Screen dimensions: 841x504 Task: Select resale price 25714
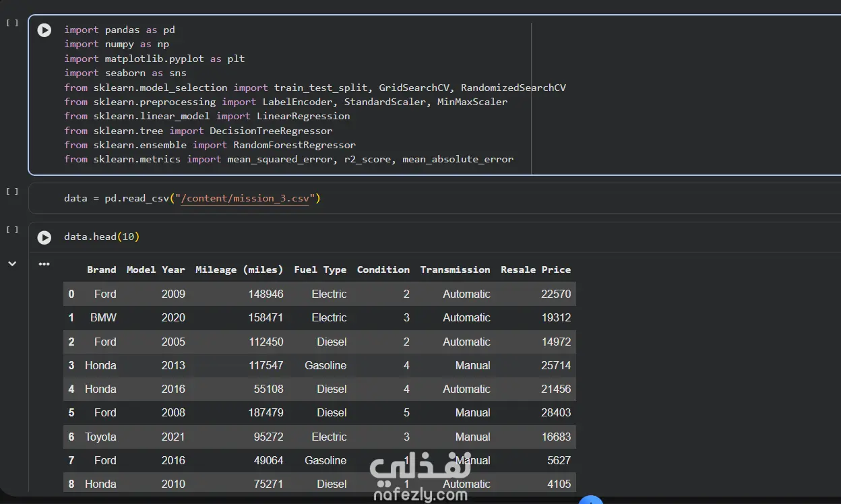click(556, 365)
